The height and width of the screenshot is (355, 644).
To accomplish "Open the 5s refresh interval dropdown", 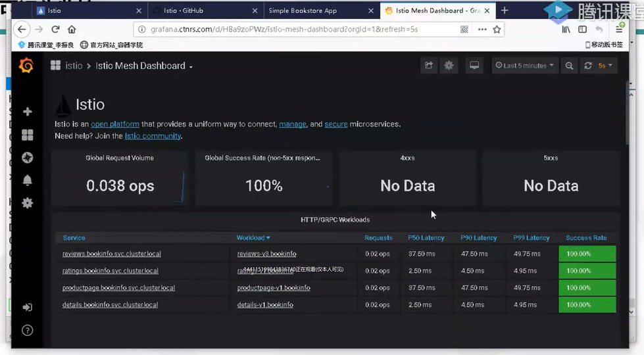I will click(605, 66).
